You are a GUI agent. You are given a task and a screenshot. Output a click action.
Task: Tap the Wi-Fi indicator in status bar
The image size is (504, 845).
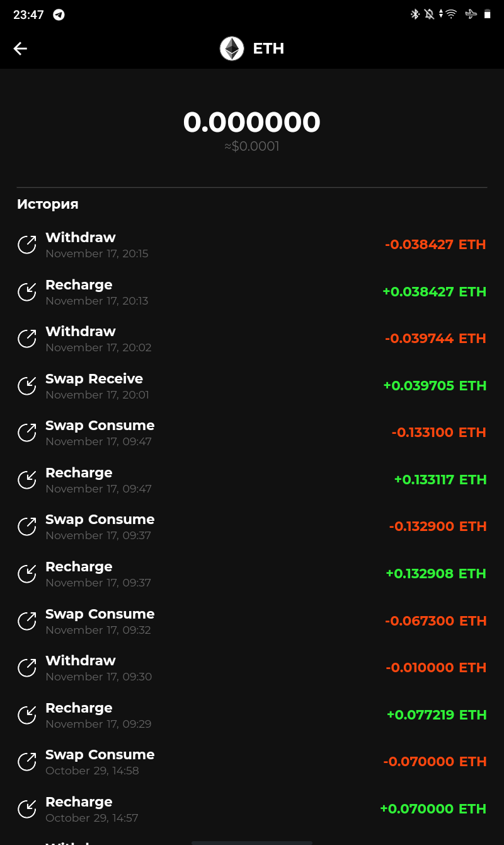451,14
